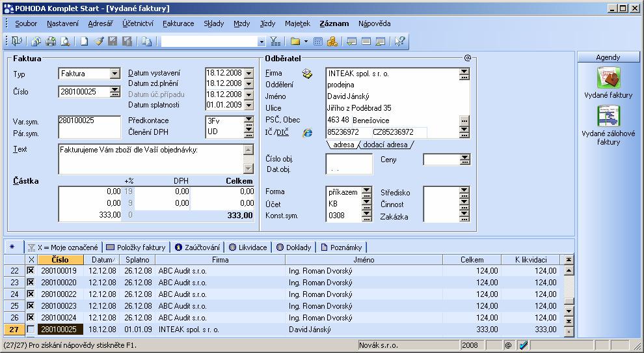
Task: Open Předkontace 3Fv list button
Action: point(248,121)
